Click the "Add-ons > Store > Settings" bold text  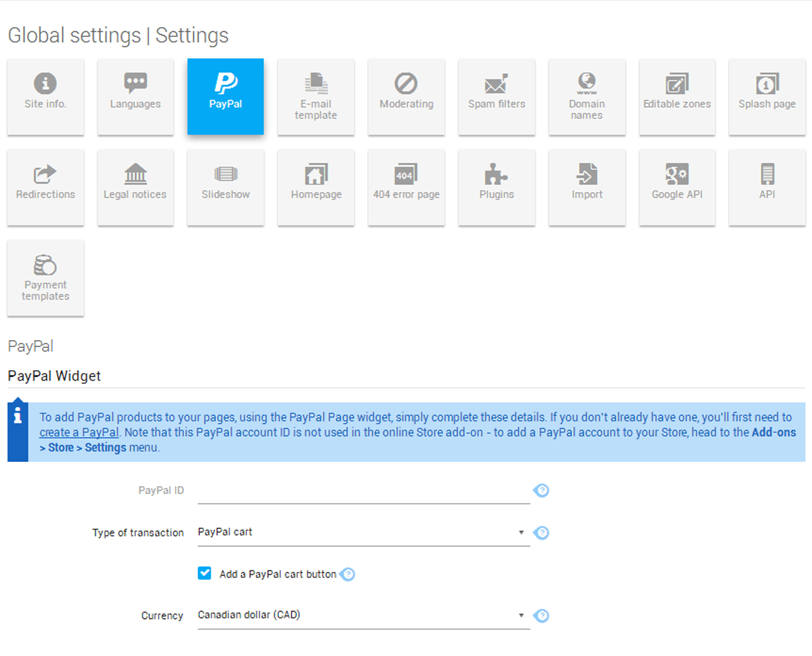[417, 440]
